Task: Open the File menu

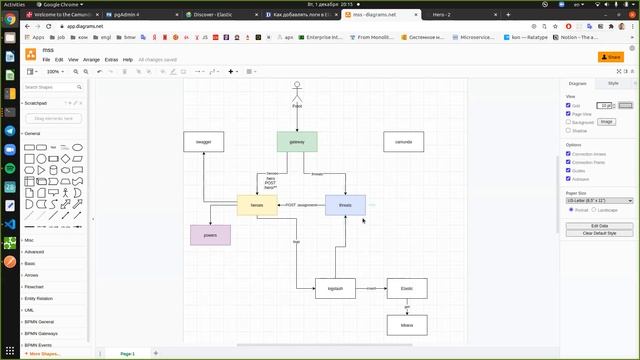Action: 47,60
